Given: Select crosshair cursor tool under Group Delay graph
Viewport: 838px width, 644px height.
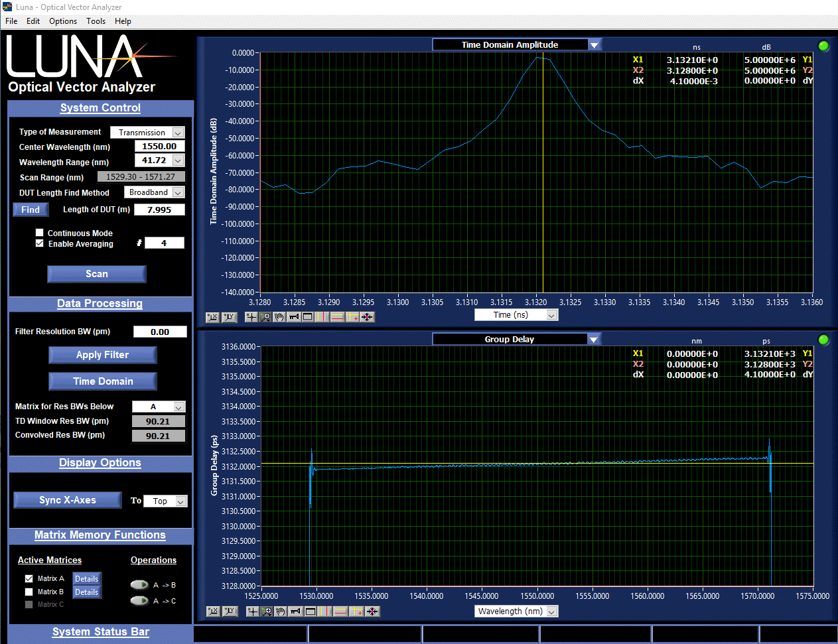Looking at the screenshot, I should 253,612.
